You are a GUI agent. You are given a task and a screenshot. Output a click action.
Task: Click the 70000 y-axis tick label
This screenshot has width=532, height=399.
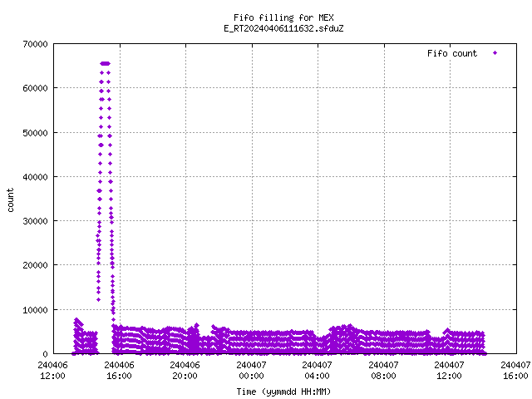pos(35,44)
